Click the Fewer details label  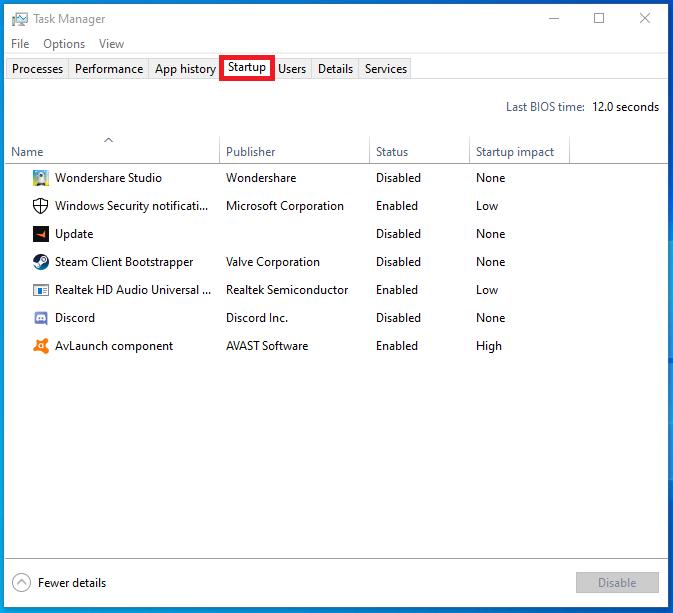click(x=72, y=583)
